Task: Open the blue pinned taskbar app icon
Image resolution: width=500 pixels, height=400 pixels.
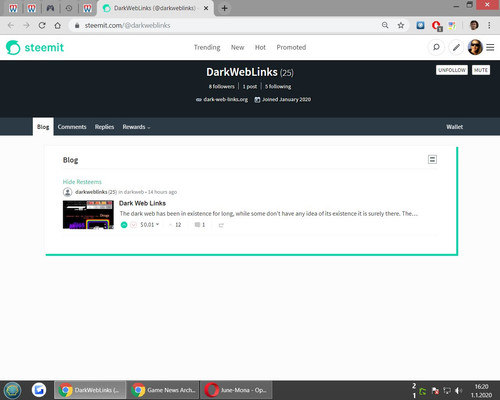Action: 39,390
